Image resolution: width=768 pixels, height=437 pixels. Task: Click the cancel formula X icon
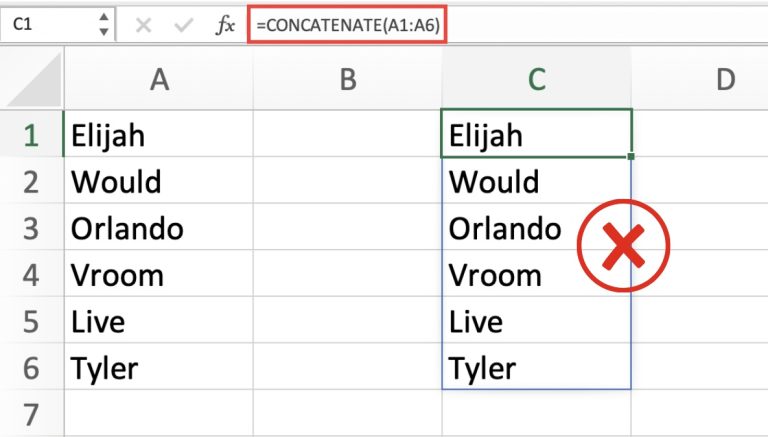tap(144, 26)
